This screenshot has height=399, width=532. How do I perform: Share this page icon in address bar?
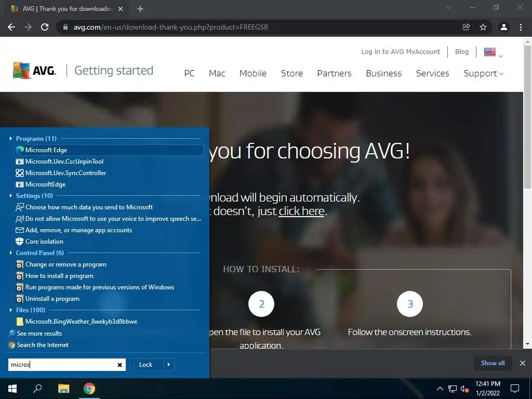[467, 27]
